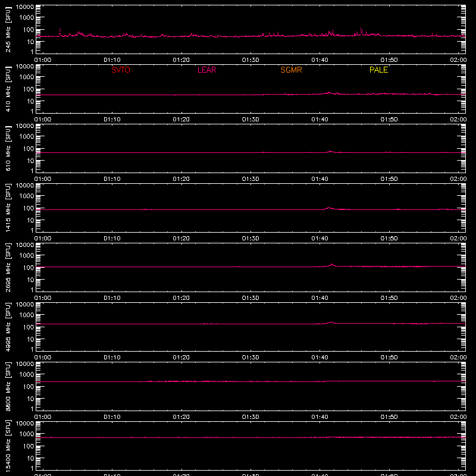Click the spike near 01:46 on the 245 MHz trace
Image resolution: width=476 pixels, height=476 pixels.
tap(361, 30)
